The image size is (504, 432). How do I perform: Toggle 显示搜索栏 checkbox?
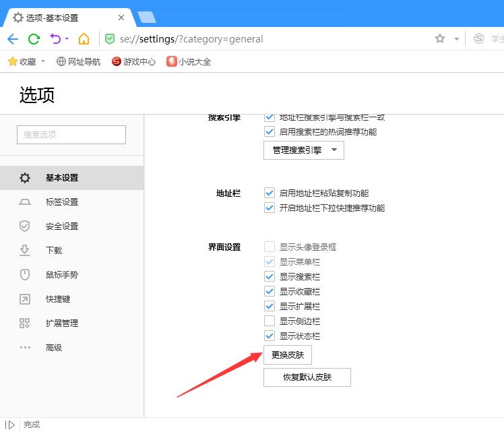pos(270,276)
